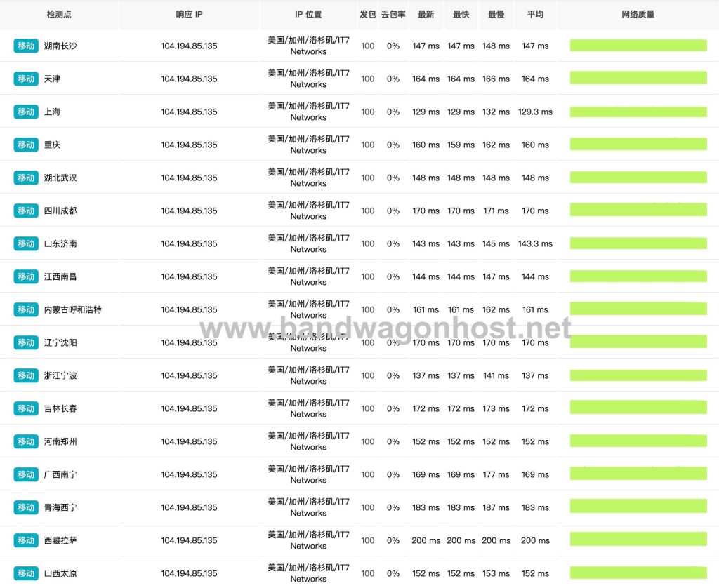Select the 移动 tag next to 上海
Image resolution: width=719 pixels, height=588 pixels.
pos(26,112)
